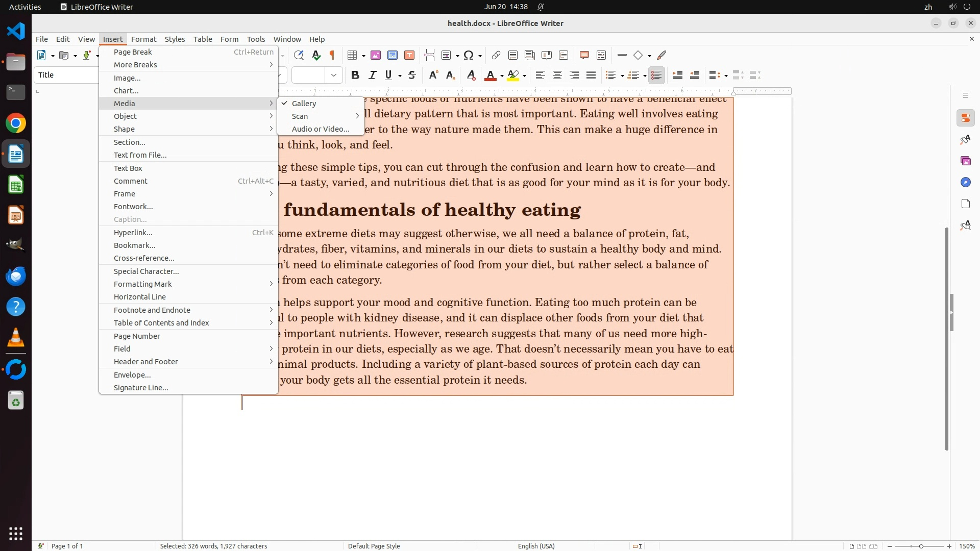Open font color dropdown arrow

[502, 76]
